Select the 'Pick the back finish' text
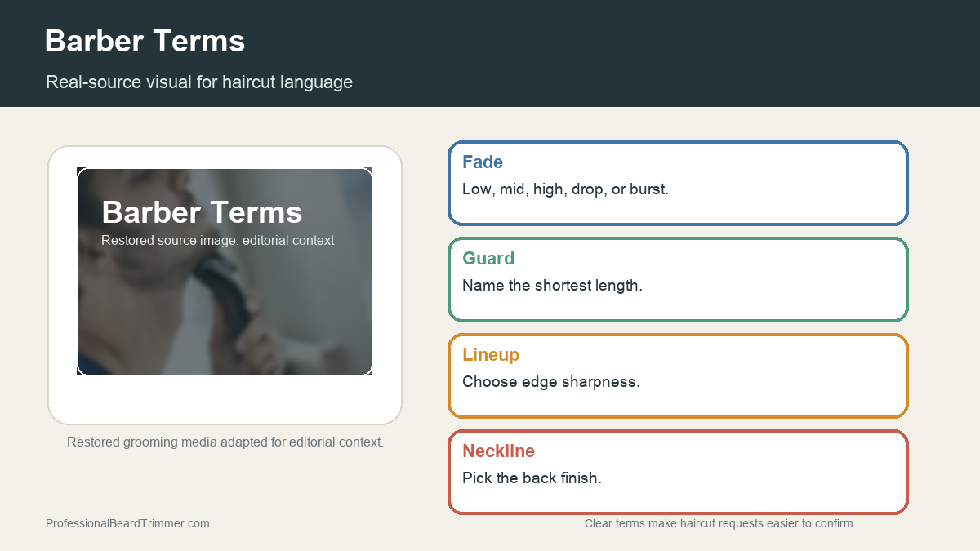The width and height of the screenshot is (980, 551). pos(532,478)
